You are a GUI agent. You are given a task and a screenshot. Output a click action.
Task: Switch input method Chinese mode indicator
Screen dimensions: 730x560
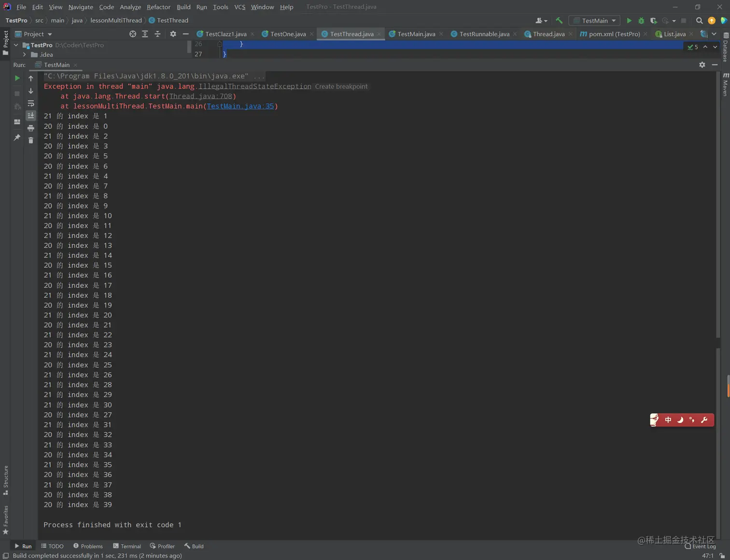(x=668, y=420)
